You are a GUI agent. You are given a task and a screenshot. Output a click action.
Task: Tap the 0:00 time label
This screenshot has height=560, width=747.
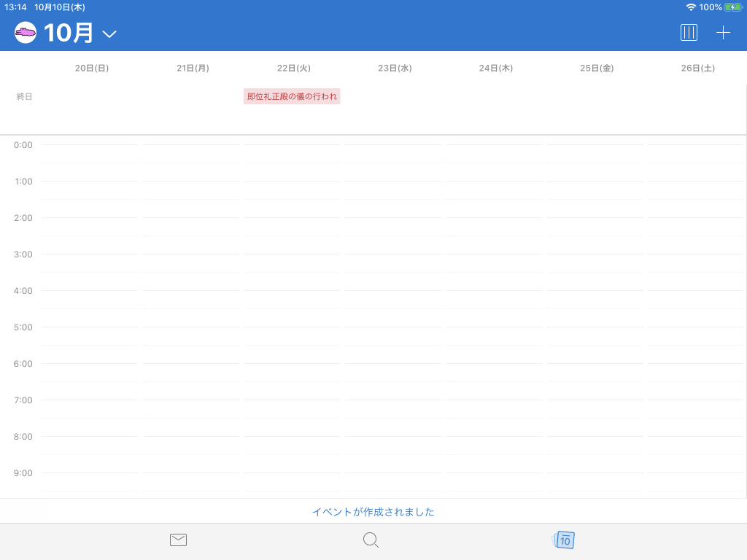point(23,145)
